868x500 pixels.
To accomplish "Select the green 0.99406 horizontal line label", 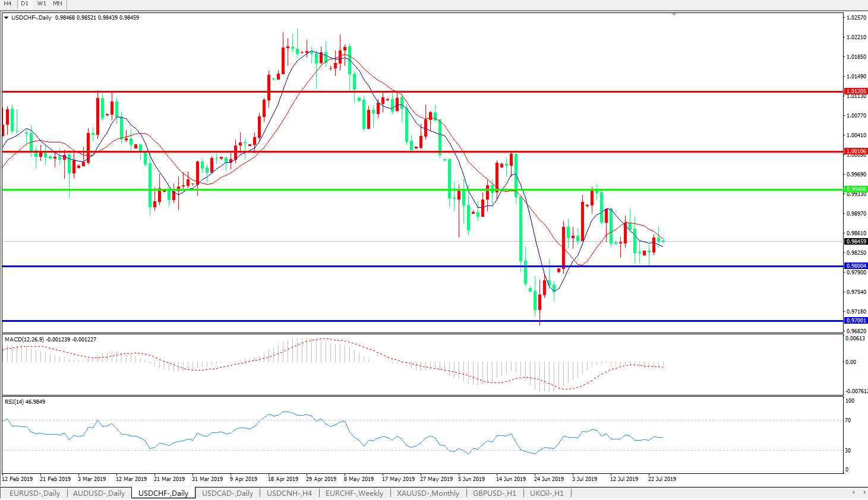I will (856, 189).
